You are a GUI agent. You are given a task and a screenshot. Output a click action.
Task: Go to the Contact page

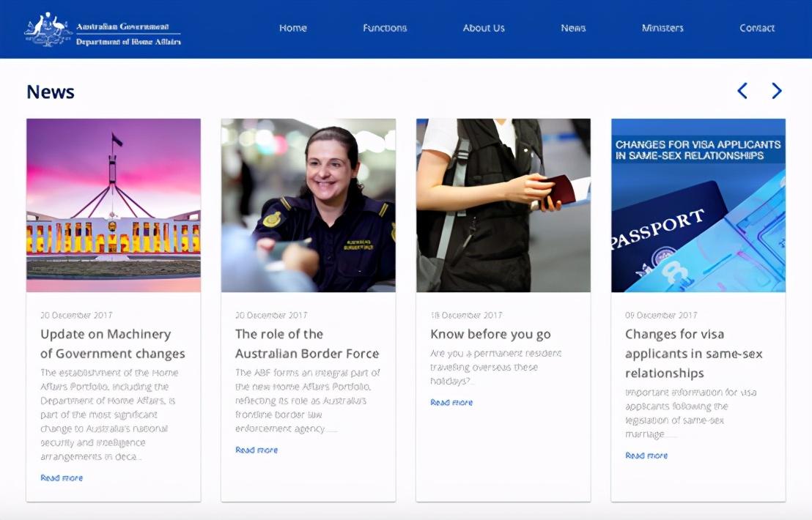(757, 28)
